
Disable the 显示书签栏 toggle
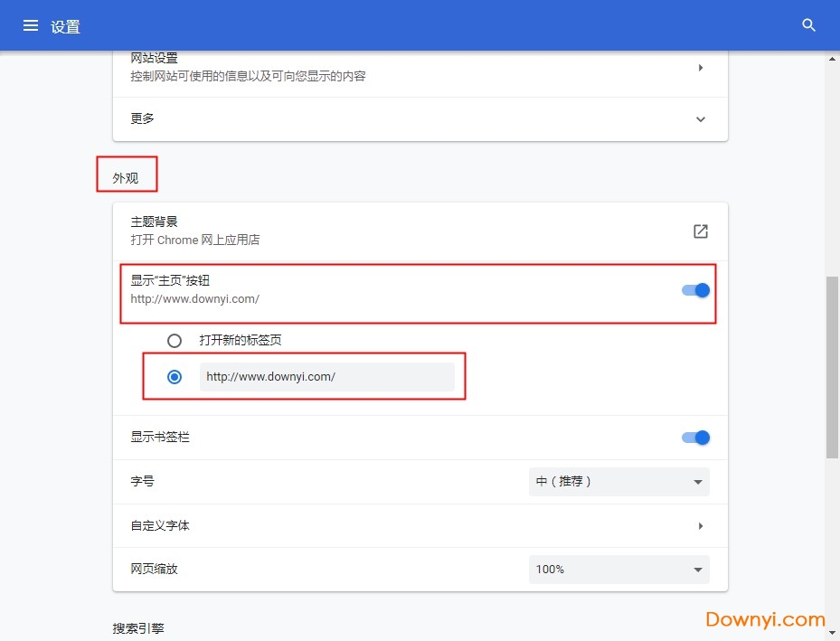coord(695,438)
